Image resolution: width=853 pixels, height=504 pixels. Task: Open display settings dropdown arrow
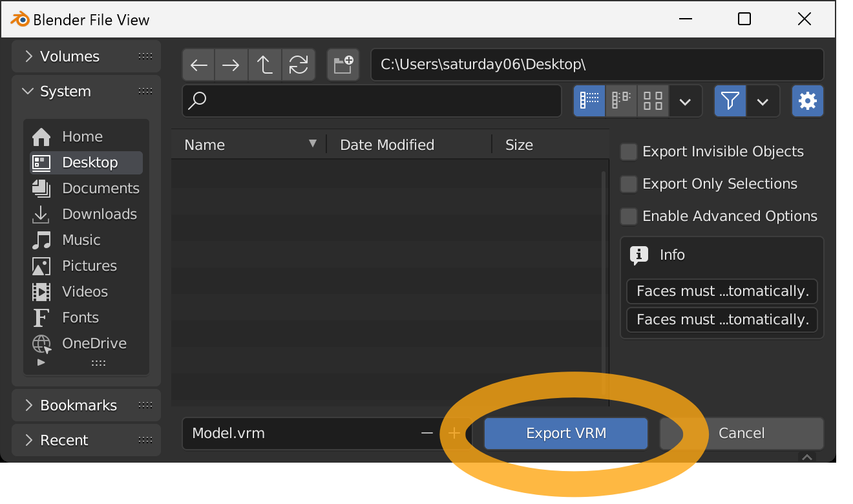click(x=686, y=101)
